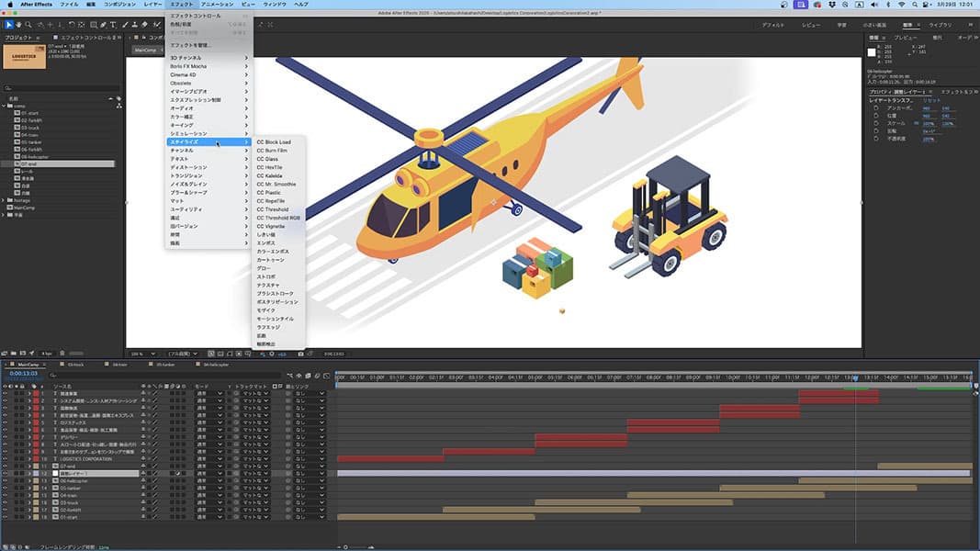Hide layer 1 using its eye icon
The width and height of the screenshot is (980, 551).
tap(5, 393)
